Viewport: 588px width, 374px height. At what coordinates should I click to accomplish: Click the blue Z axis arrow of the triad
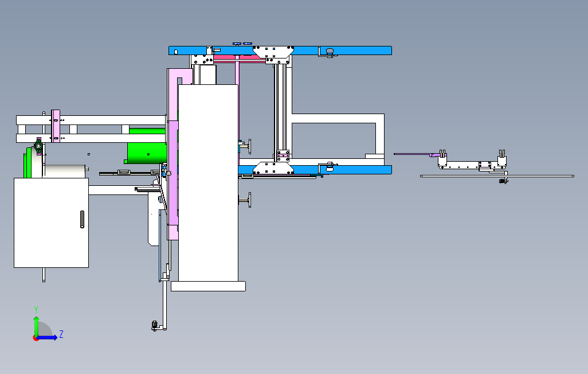coord(47,338)
